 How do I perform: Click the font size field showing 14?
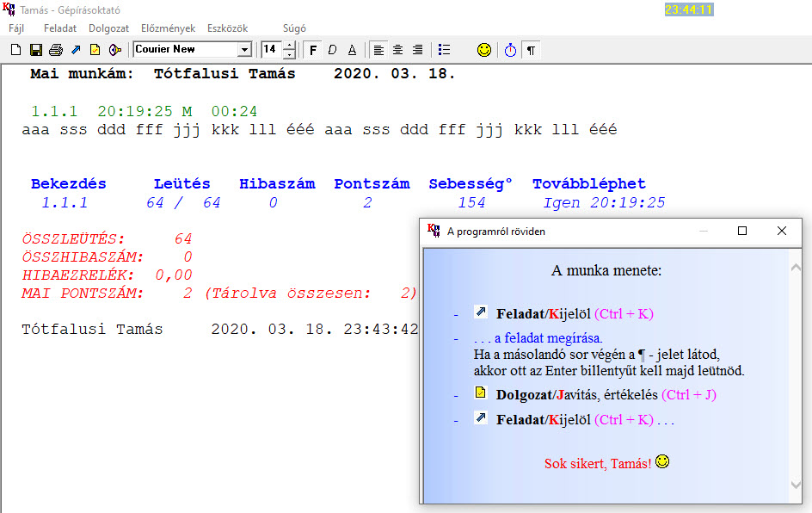click(272, 50)
